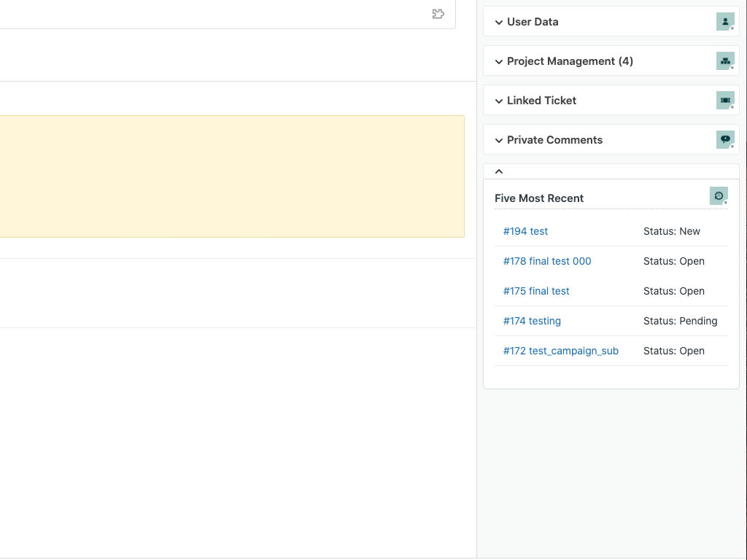Image resolution: width=747 pixels, height=560 pixels.
Task: Open ticket #178 final test 000
Action: (547, 261)
